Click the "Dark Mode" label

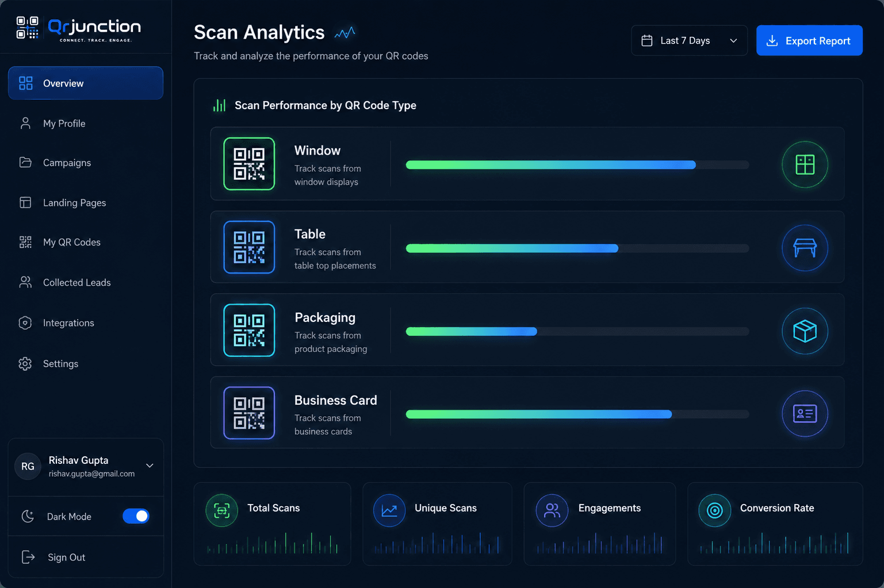click(x=69, y=517)
